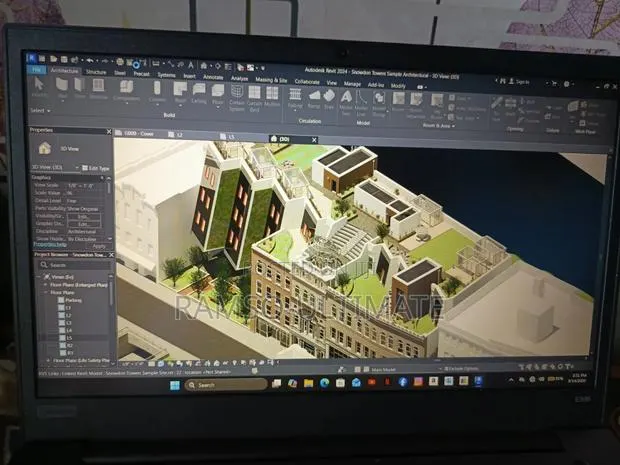Select the Ceiling tool
Image resolution: width=620 pixels, height=465 pixels.
(198, 93)
